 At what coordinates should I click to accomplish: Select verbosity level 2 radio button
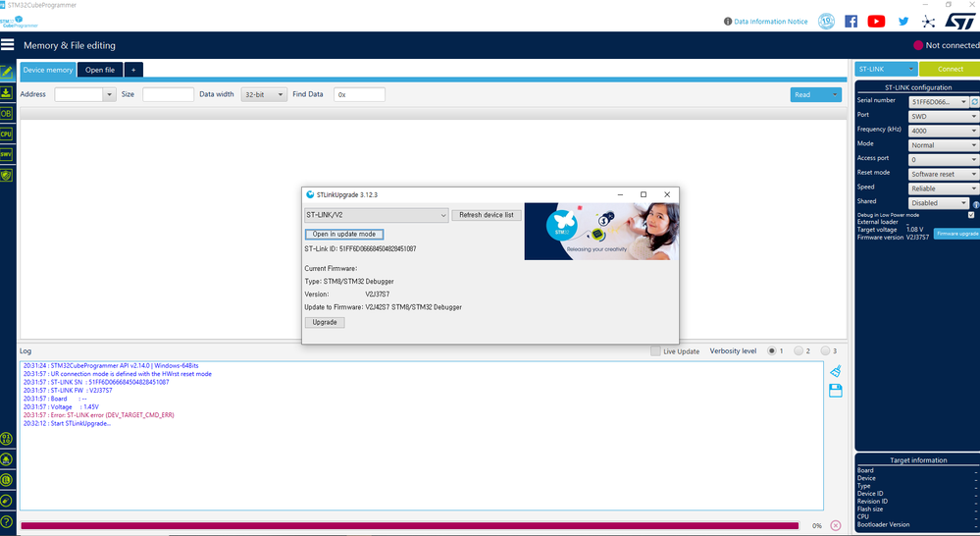tap(799, 350)
